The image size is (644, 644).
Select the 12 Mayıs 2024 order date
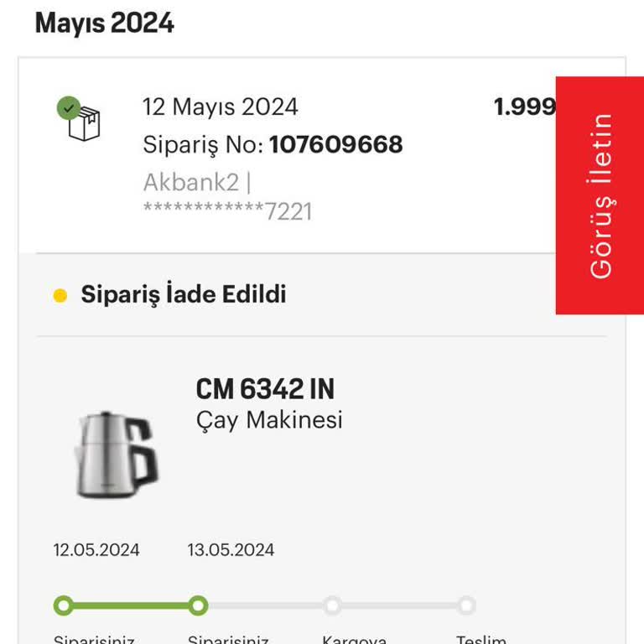pos(220,107)
